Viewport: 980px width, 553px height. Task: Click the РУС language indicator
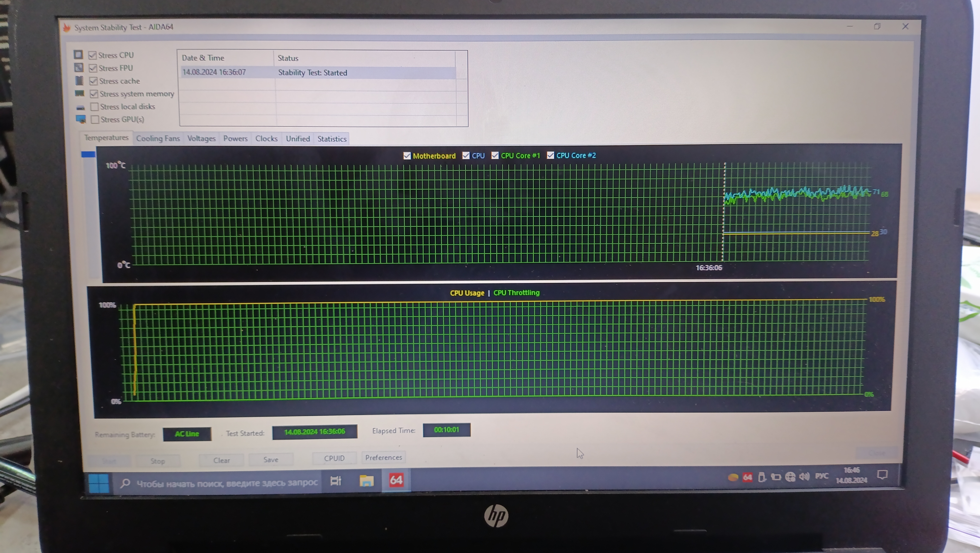click(822, 476)
